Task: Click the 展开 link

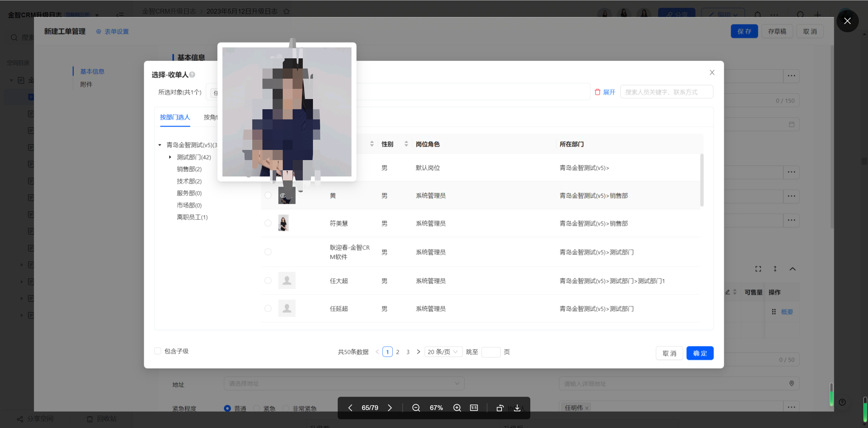Action: tap(609, 92)
